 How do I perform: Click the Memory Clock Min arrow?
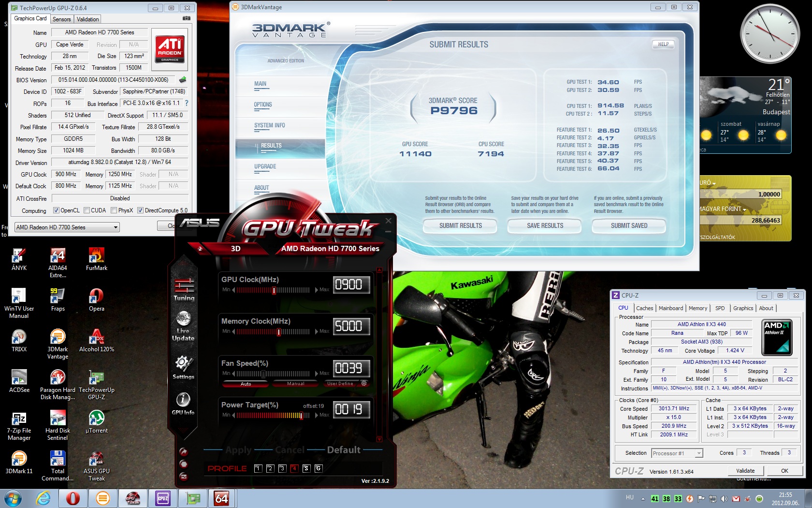[234, 331]
